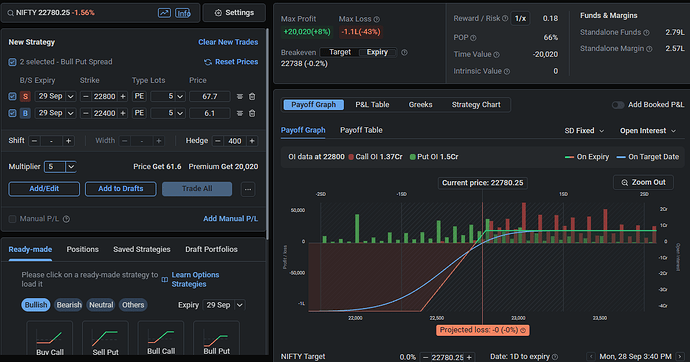
Task: Load the Bull Put ready-made strategy
Action: click(x=217, y=339)
